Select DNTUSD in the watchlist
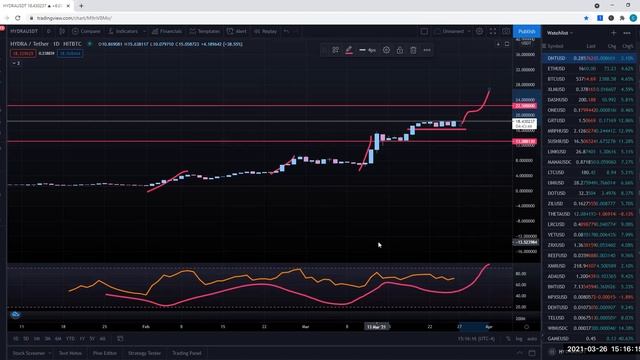This screenshot has width=640, height=360. pyautogui.click(x=590, y=58)
